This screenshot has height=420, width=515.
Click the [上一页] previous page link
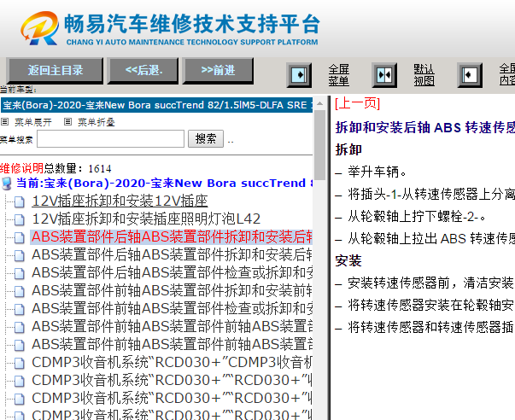click(357, 103)
